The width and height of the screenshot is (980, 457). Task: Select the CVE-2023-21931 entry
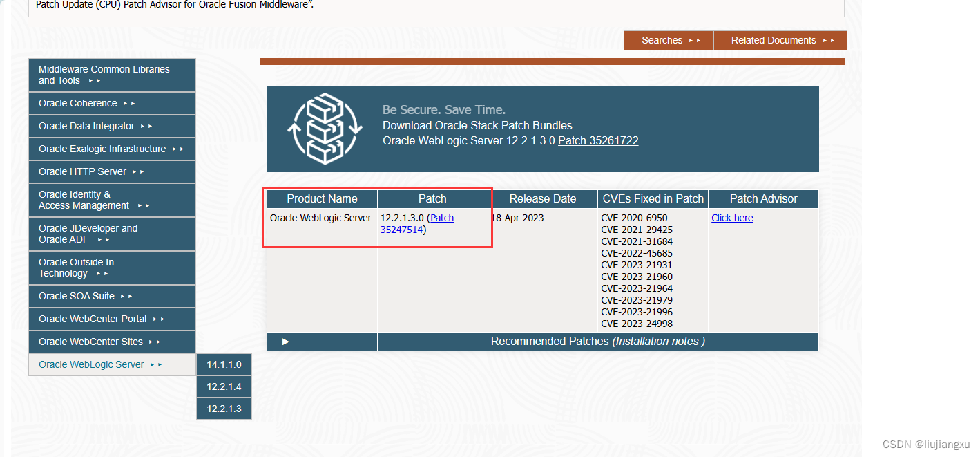tap(637, 265)
